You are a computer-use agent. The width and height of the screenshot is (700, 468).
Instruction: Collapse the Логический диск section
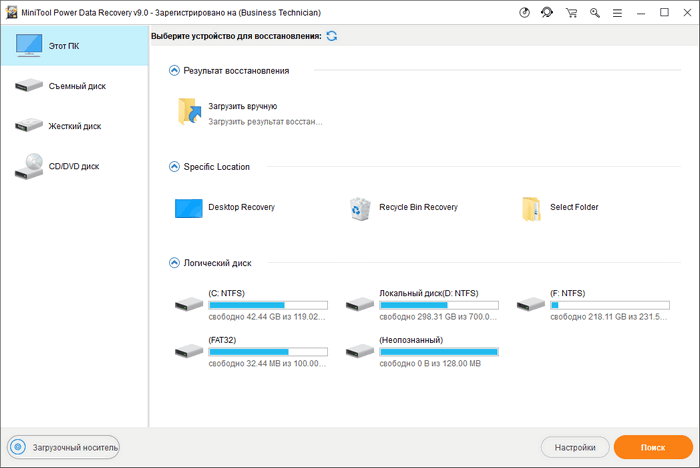coord(174,263)
